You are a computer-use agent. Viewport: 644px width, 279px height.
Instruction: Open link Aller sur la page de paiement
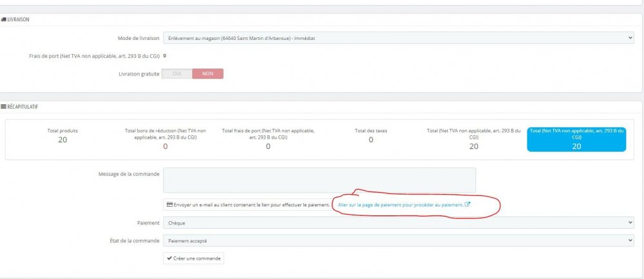pyautogui.click(x=400, y=204)
